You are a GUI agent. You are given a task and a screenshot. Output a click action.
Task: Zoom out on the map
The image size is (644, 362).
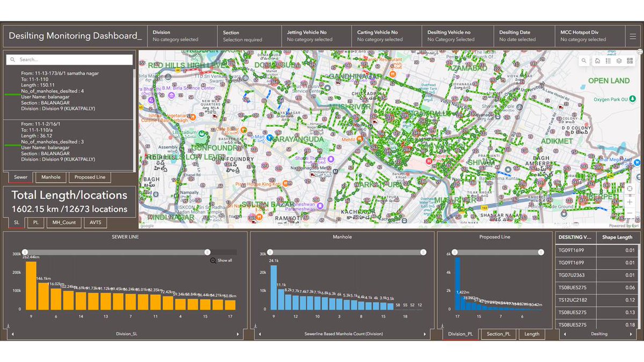[x=630, y=213]
